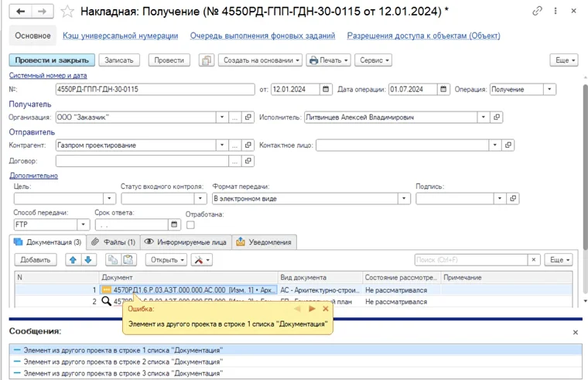Open the Создать на основании menu

[261, 60]
